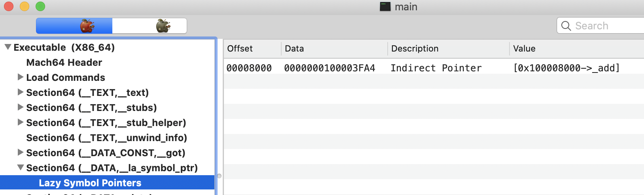Image resolution: width=644 pixels, height=195 pixels.
Task: Select Section64 (__TEXT,__unwind_info) item
Action: 106,138
